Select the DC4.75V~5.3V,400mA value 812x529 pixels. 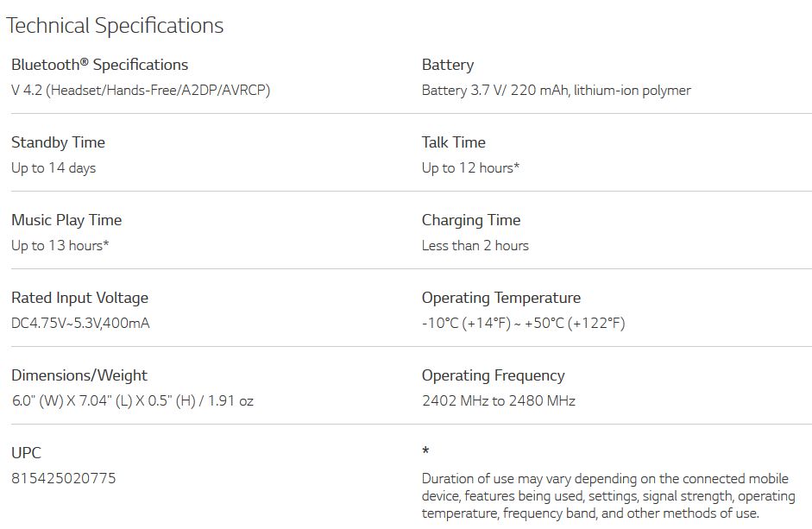(x=81, y=323)
